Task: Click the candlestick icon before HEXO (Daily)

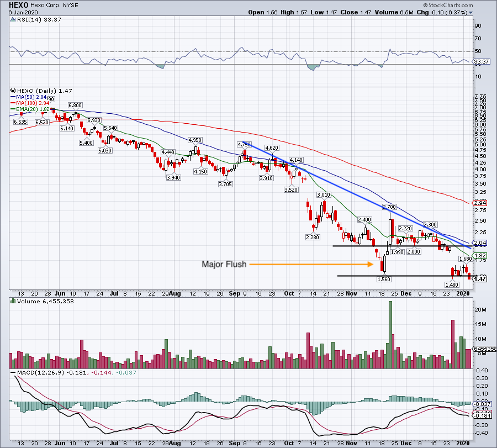Action: pos(13,91)
